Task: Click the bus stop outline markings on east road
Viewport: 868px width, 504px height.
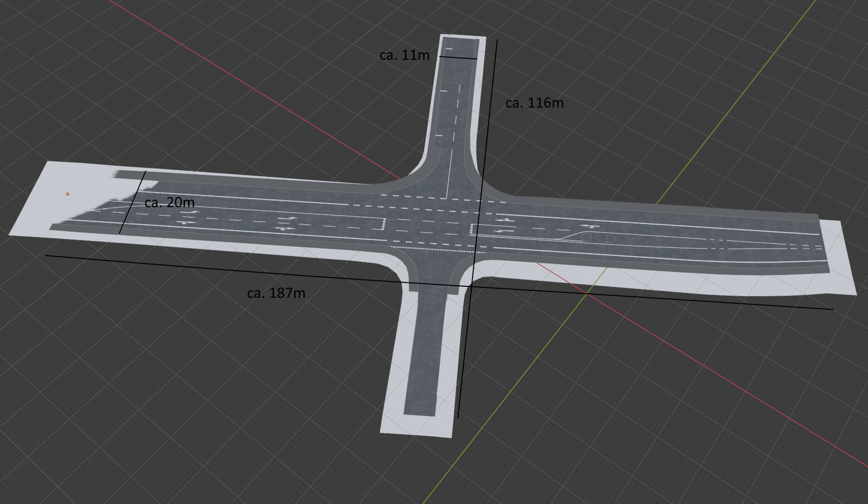Action: 598,239
